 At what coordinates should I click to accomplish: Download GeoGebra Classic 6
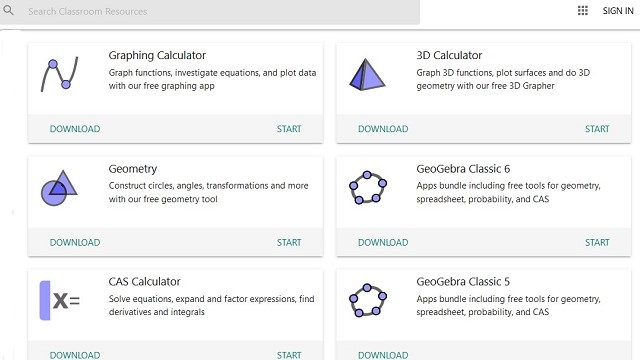pos(383,242)
